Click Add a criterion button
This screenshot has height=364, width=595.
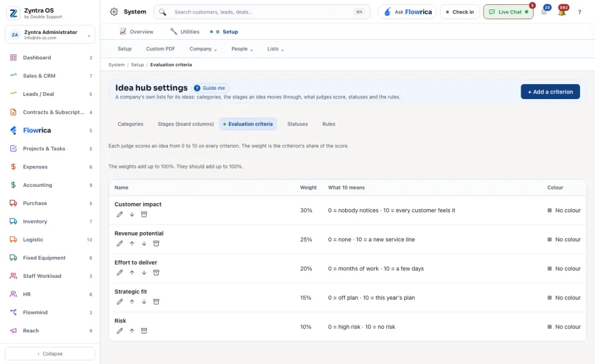click(x=550, y=92)
